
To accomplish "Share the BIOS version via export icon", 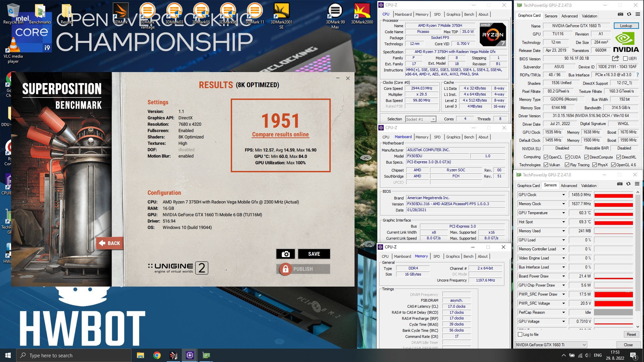I will [615, 58].
